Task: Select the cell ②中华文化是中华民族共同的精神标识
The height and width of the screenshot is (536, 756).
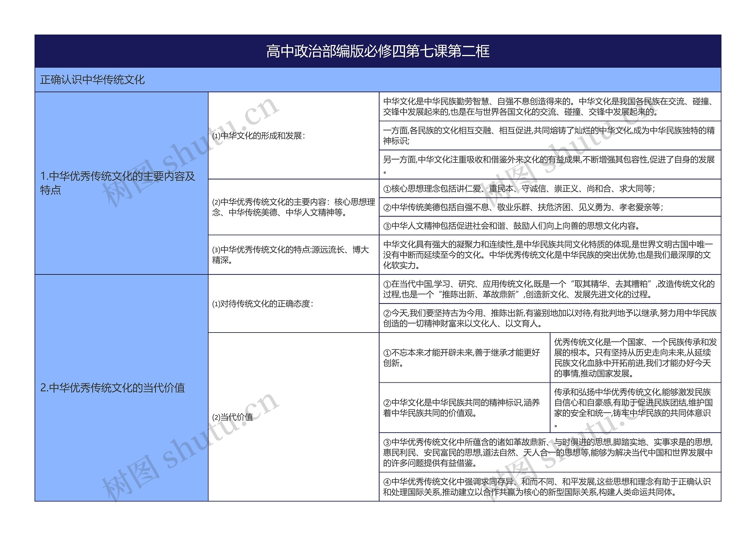Action: tap(465, 408)
